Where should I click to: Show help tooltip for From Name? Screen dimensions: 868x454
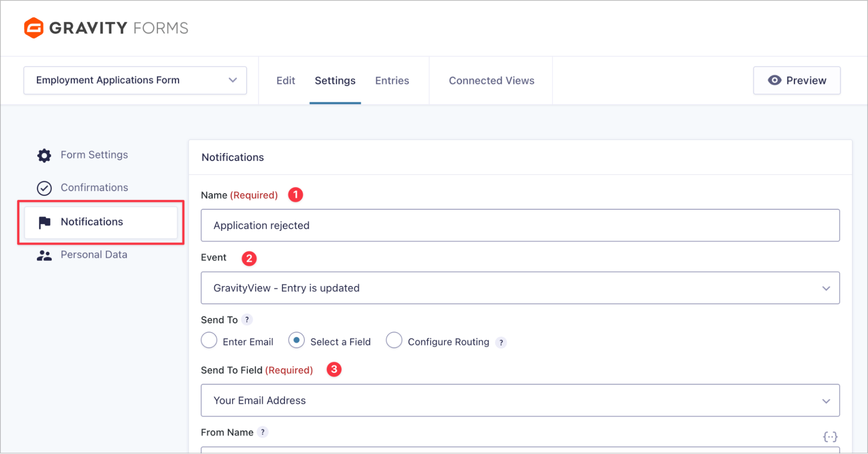[263, 432]
